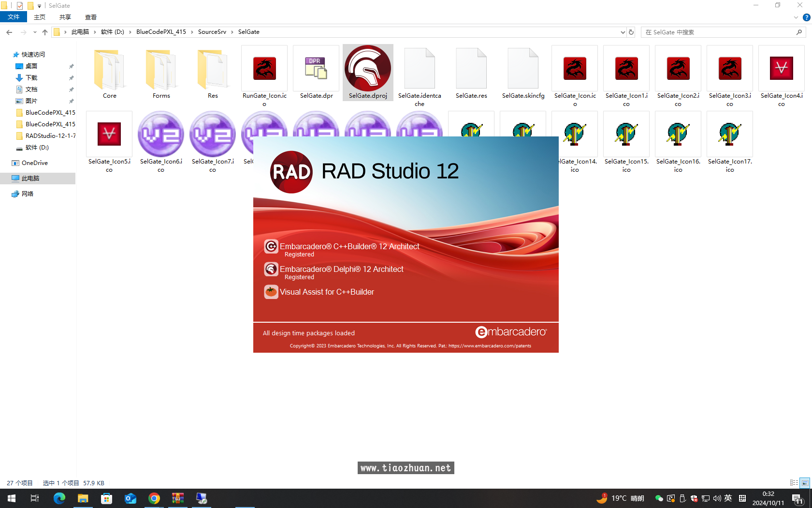Open the recent locations dropdown arrow
The width and height of the screenshot is (812, 508).
pos(35,32)
